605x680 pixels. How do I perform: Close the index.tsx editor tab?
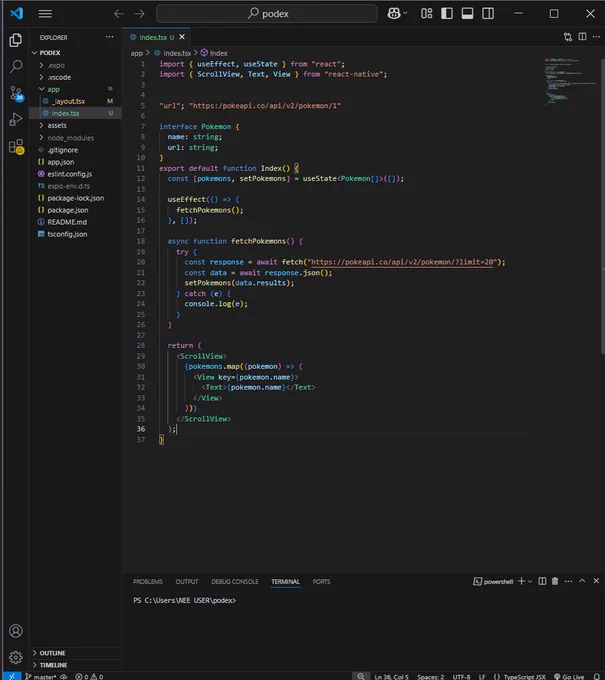click(182, 37)
